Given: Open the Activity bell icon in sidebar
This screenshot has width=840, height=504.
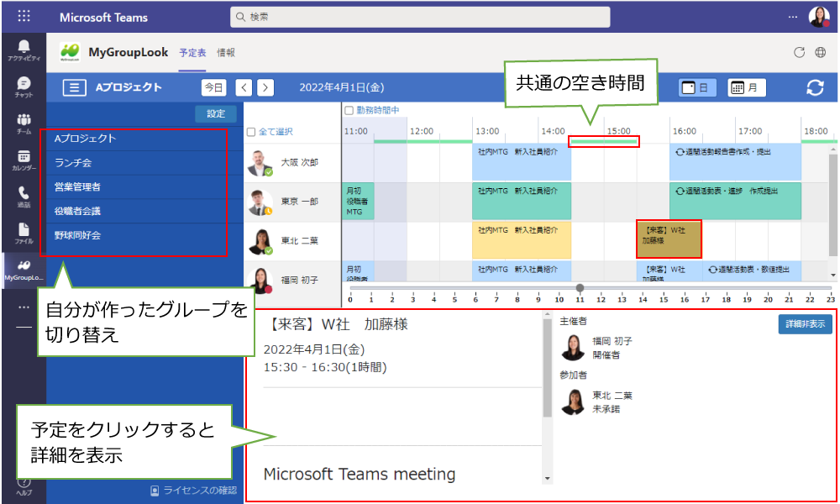Looking at the screenshot, I should tap(23, 49).
